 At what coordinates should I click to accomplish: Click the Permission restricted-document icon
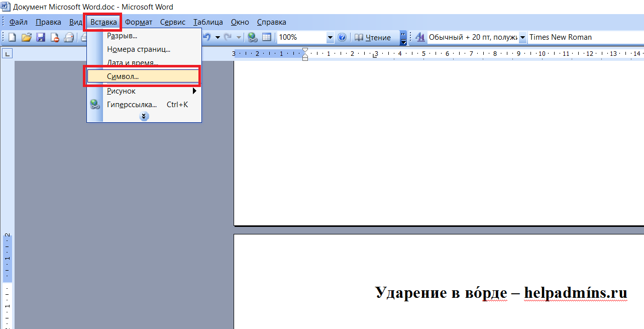click(x=55, y=37)
